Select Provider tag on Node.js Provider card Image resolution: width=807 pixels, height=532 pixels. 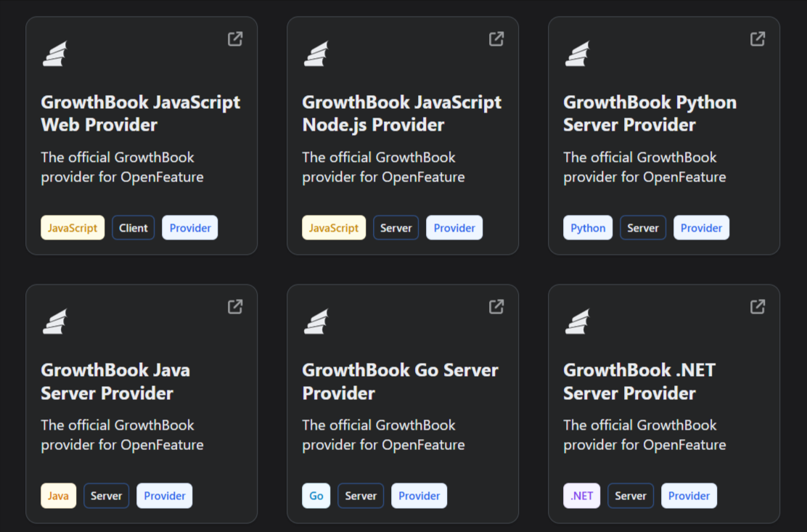tap(454, 228)
